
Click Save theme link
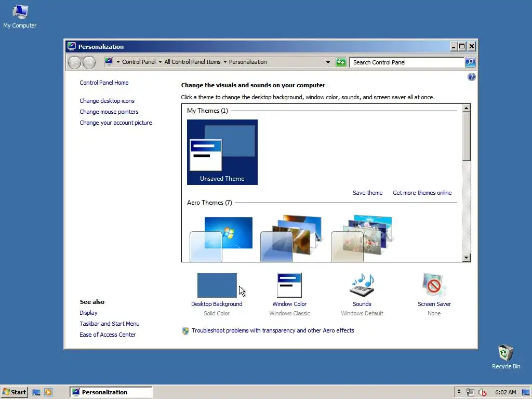pyautogui.click(x=367, y=193)
